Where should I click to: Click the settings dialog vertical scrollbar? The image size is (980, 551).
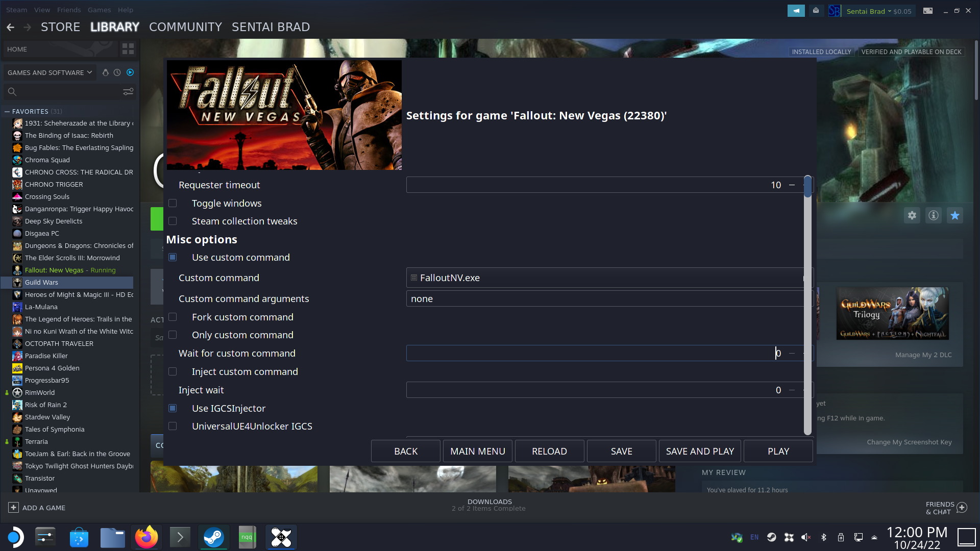[x=807, y=306]
